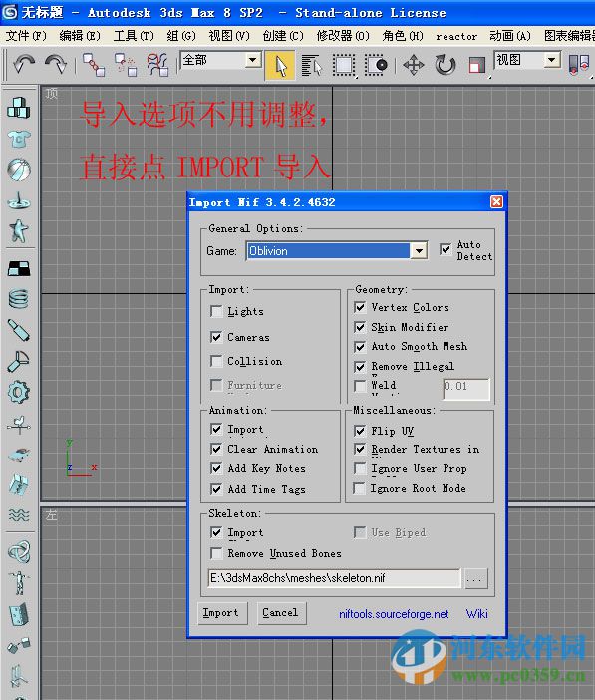Toggle the Auto Detect checkbox
Screen dimensions: 595x700
click(x=446, y=249)
